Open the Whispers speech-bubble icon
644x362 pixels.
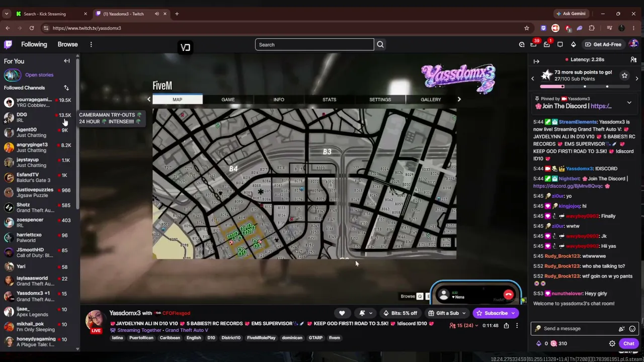[x=560, y=44]
